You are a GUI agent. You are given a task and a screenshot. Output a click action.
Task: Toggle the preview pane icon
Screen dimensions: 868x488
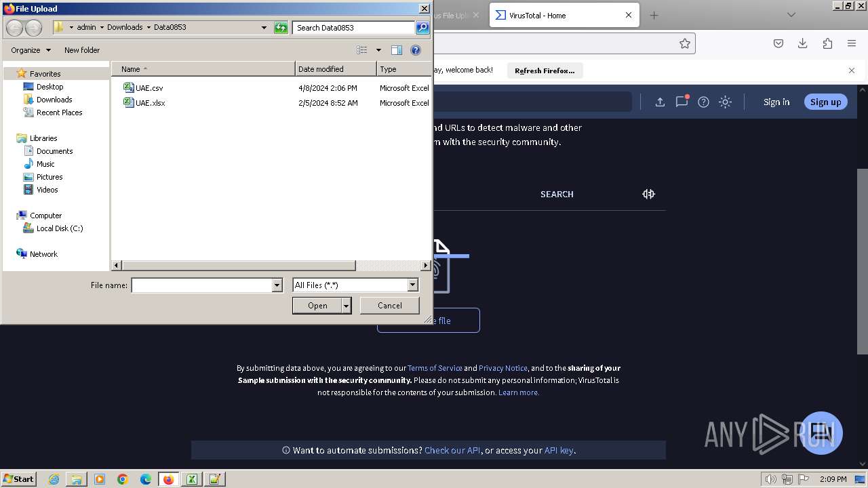[397, 50]
